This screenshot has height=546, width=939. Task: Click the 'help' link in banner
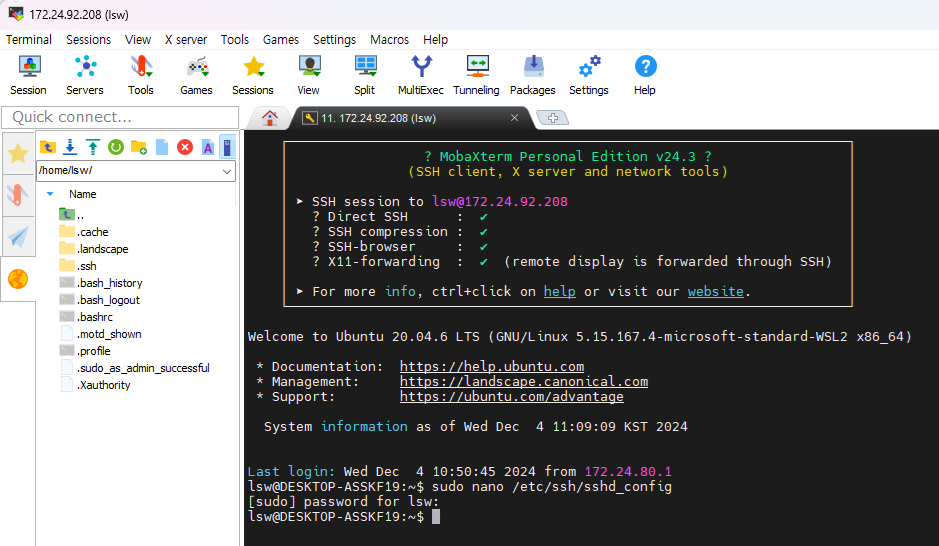point(559,292)
